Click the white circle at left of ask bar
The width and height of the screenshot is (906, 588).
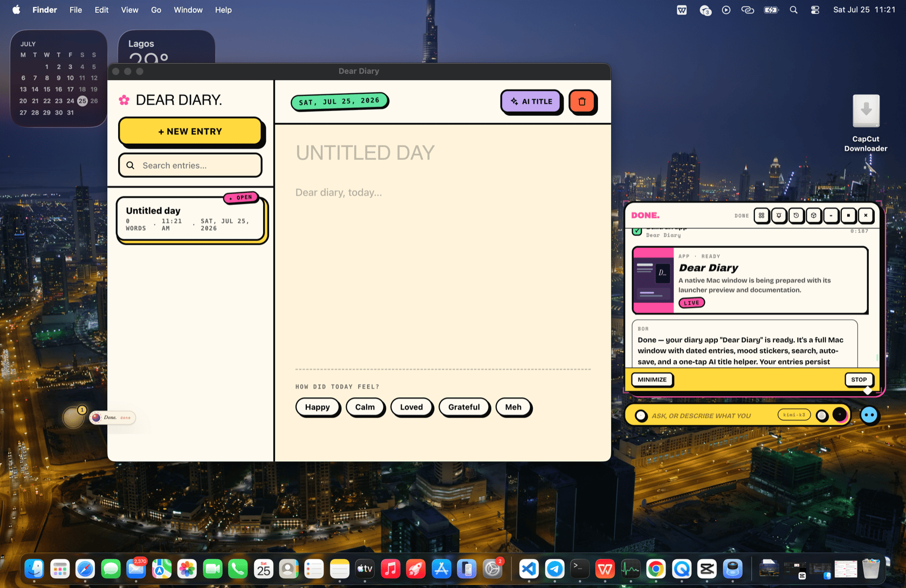tap(641, 416)
